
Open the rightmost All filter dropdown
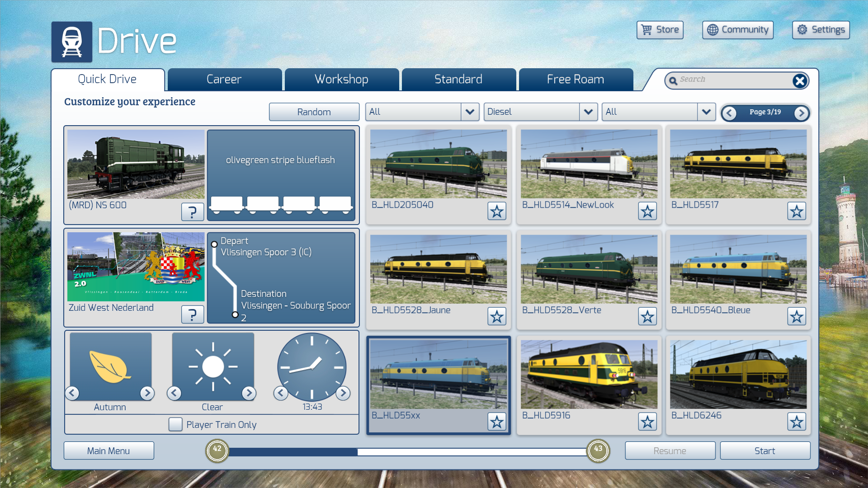tap(706, 112)
